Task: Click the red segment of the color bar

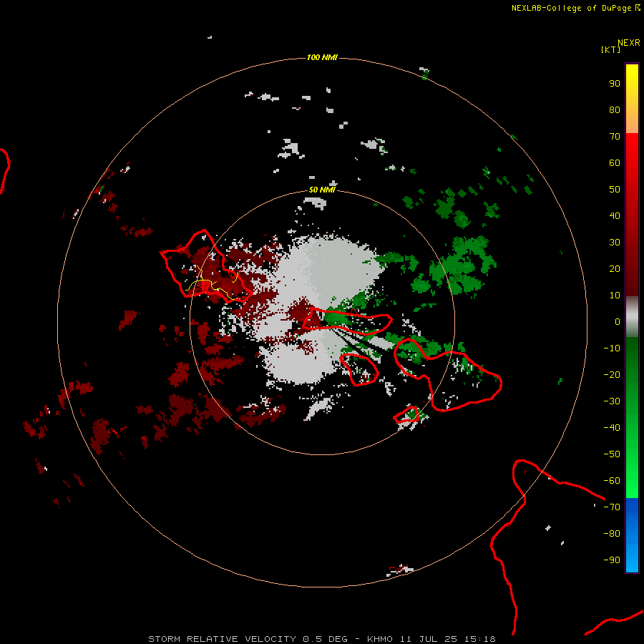Action: [x=632, y=215]
